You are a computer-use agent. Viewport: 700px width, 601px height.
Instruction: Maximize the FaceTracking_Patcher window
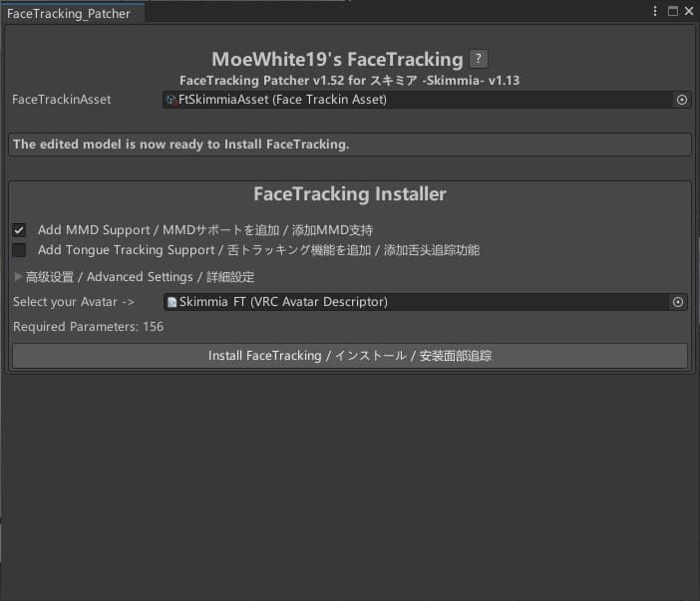(x=672, y=11)
